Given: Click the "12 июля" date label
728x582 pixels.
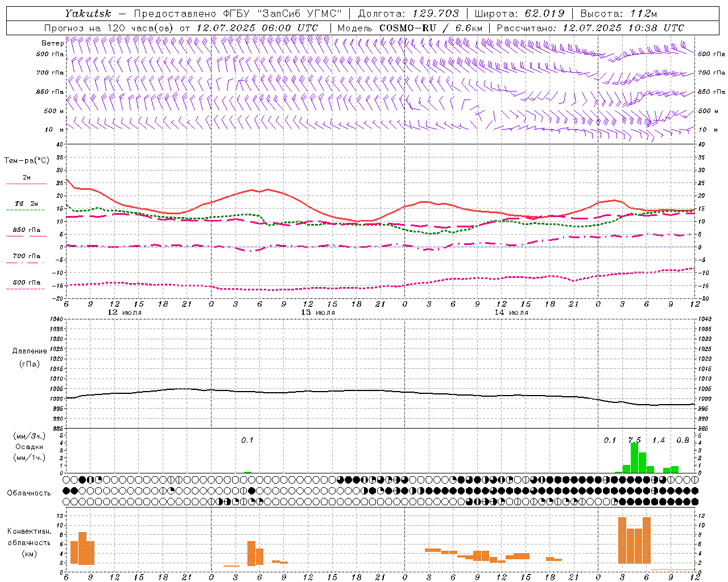Looking at the screenshot, I should coord(125,313).
